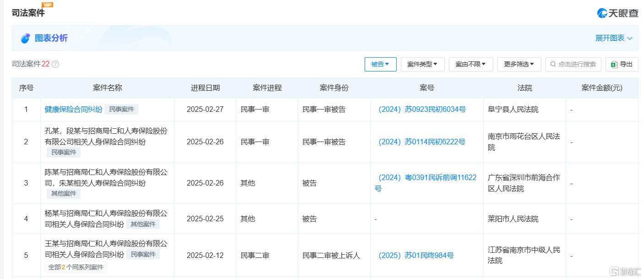Click 全部2个同系列案件 tag
Screen dimensions: 644x279
coord(76,267)
